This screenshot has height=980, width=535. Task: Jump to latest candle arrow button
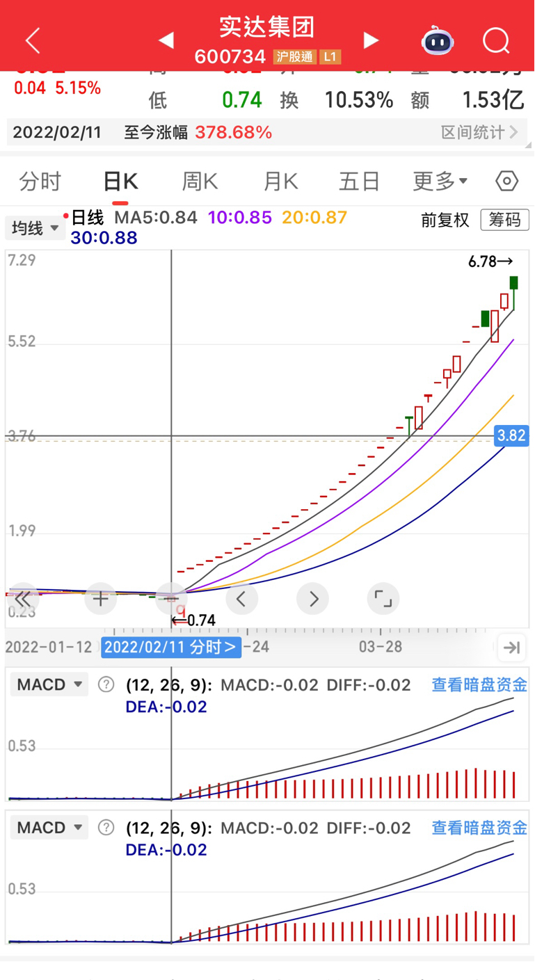(x=511, y=648)
